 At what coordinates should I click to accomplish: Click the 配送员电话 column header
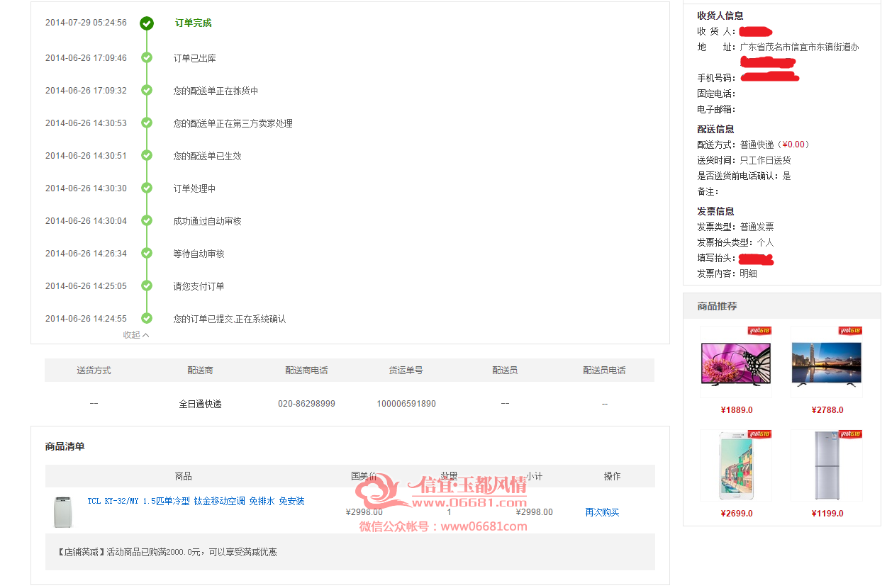tap(604, 371)
